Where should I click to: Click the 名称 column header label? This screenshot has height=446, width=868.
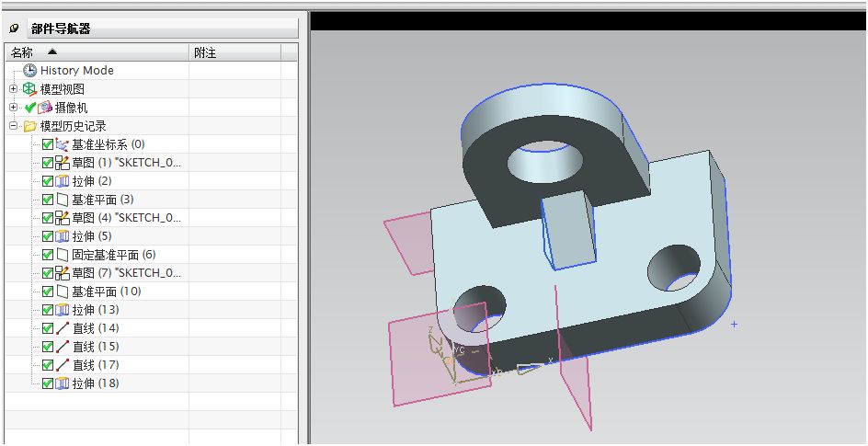pos(22,52)
